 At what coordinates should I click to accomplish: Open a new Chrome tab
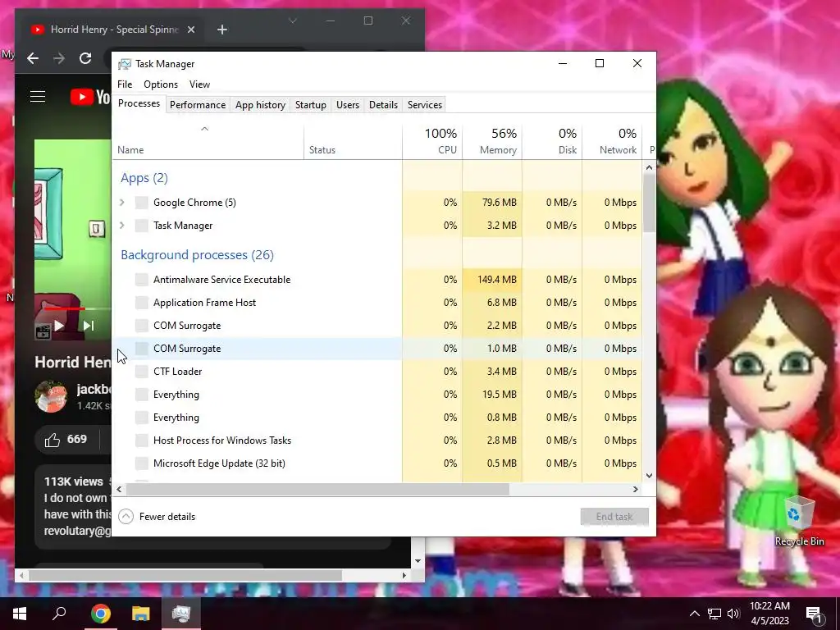coord(222,30)
